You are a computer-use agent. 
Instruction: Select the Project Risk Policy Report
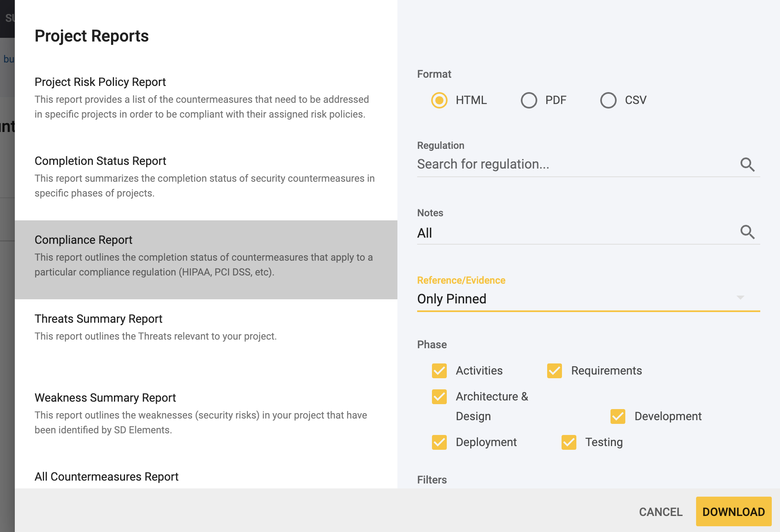tap(100, 82)
